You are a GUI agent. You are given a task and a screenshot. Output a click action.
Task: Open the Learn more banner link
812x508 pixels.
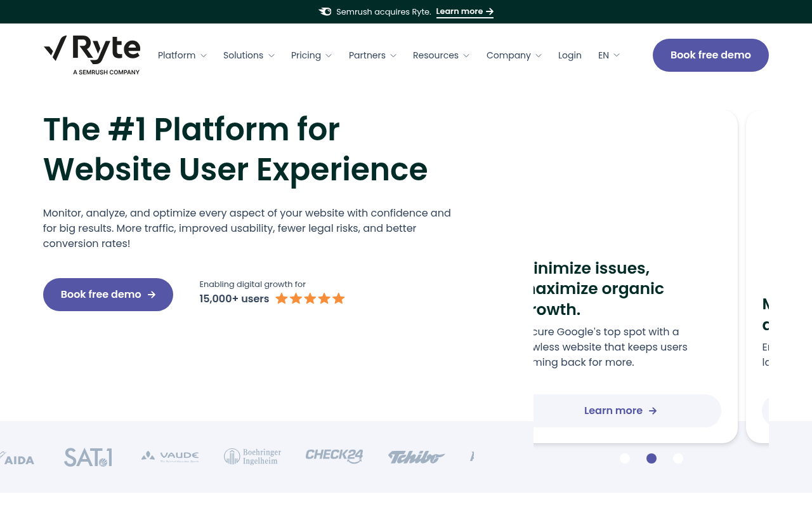click(x=465, y=11)
